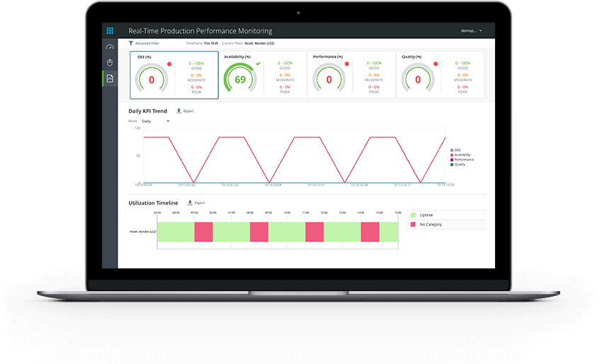Click the Asset: Bender (L82) filter text
Image resolution: width=602 pixels, height=364 pixels.
coord(259,43)
